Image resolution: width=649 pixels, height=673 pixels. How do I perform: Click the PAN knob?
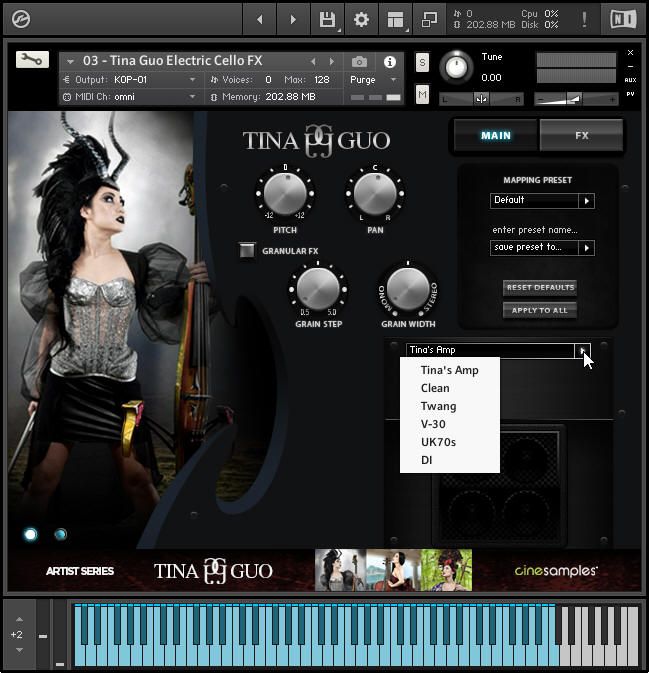coord(375,193)
